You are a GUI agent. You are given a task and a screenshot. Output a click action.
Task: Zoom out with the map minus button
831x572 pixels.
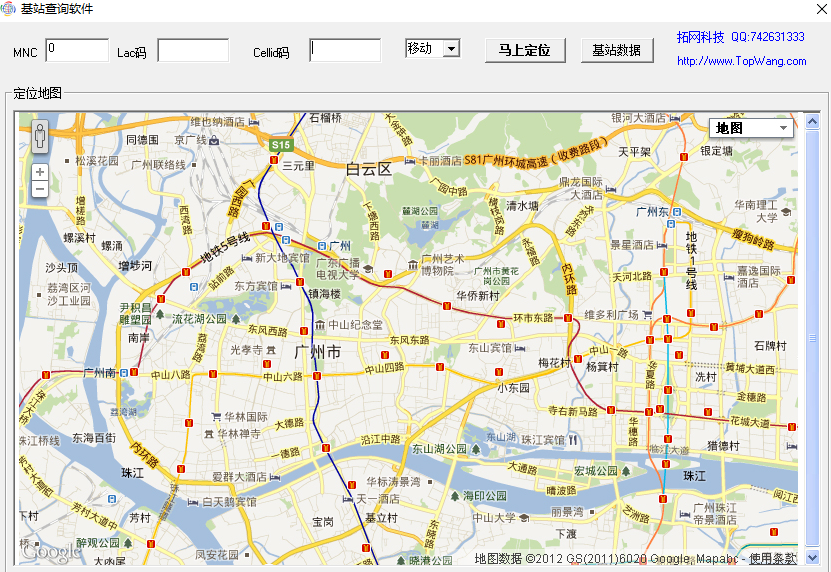click(x=40, y=189)
